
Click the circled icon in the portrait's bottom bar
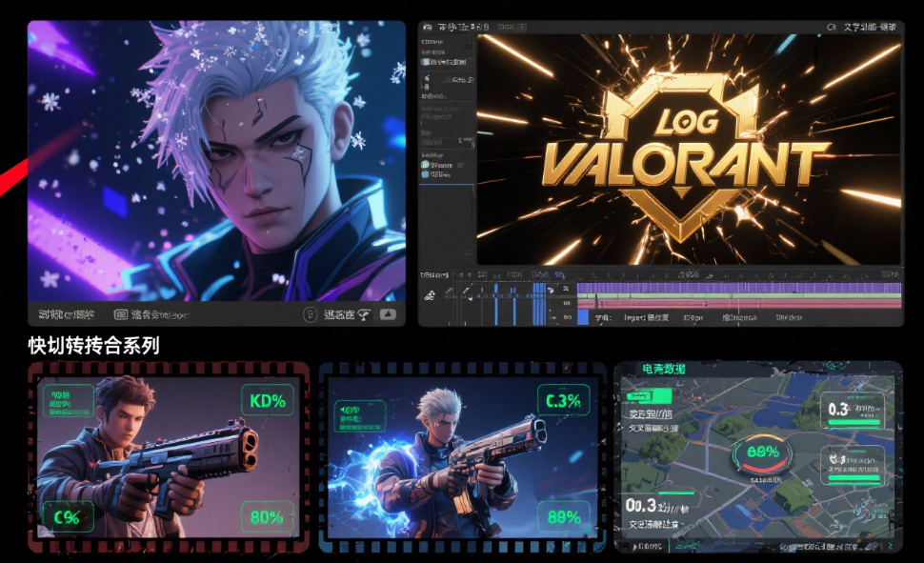point(310,314)
